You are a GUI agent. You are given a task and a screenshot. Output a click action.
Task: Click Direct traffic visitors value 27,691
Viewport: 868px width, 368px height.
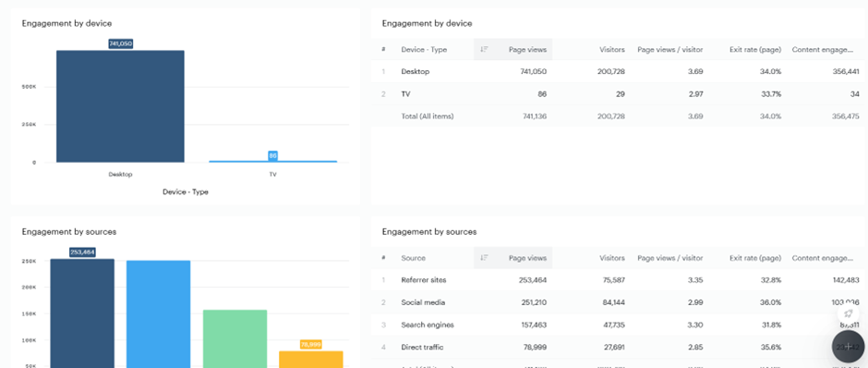click(613, 348)
